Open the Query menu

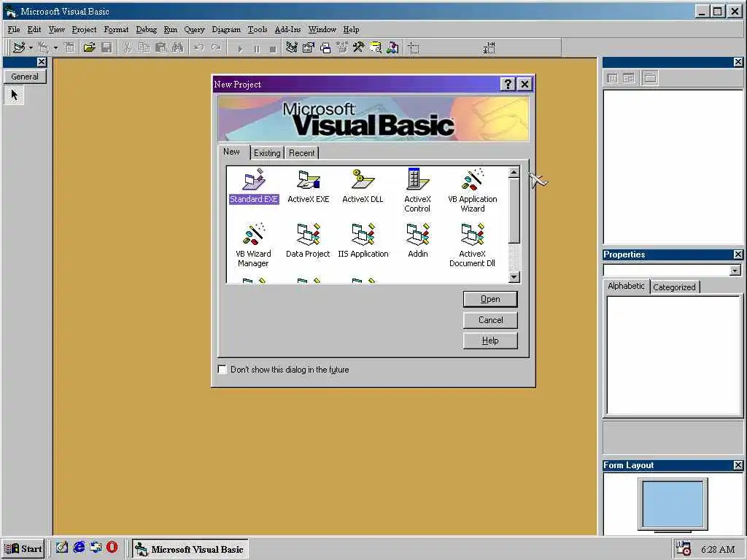[x=194, y=29]
